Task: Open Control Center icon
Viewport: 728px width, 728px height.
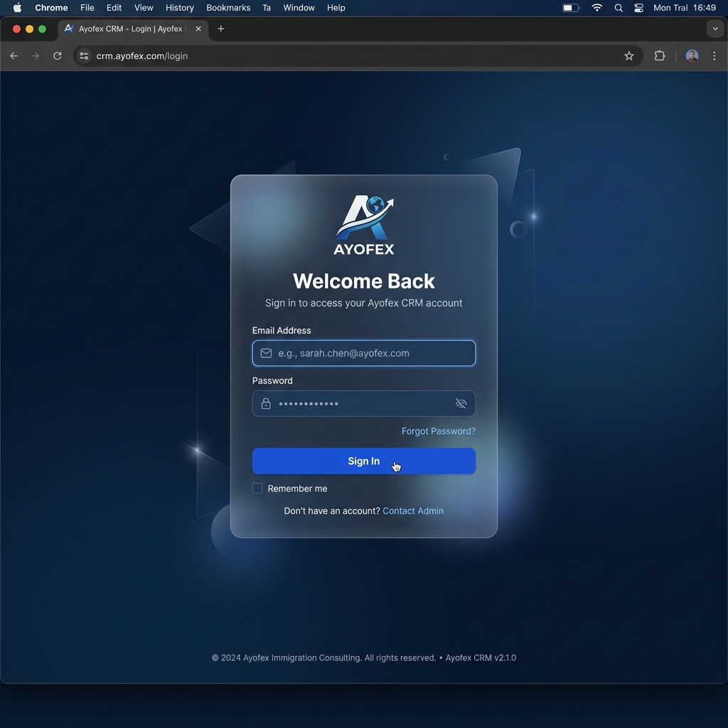Action: pyautogui.click(x=639, y=8)
